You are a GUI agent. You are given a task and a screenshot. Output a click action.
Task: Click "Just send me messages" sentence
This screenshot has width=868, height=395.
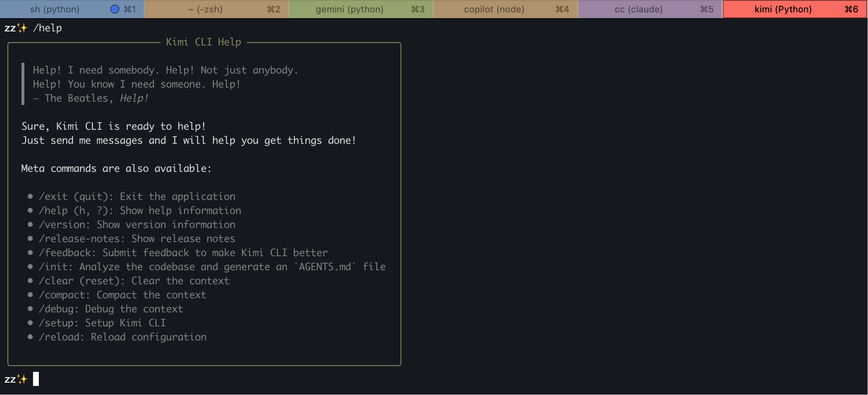(x=189, y=140)
